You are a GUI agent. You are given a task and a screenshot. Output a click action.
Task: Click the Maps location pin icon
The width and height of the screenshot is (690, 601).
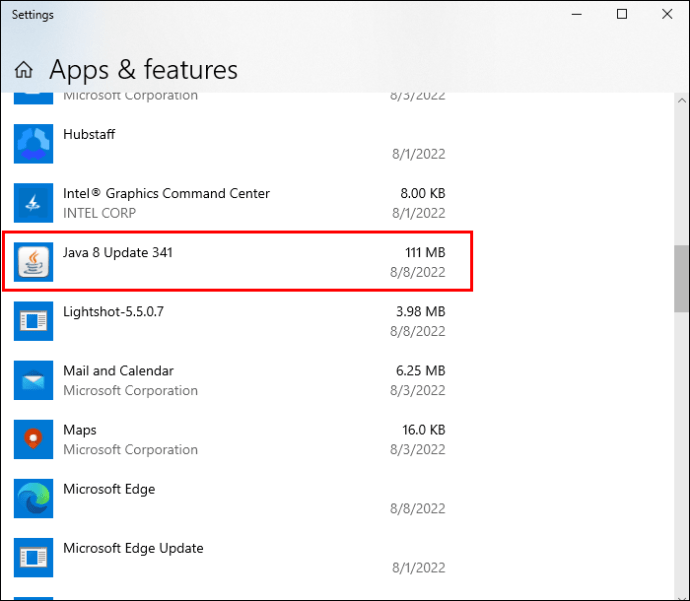[x=33, y=439]
